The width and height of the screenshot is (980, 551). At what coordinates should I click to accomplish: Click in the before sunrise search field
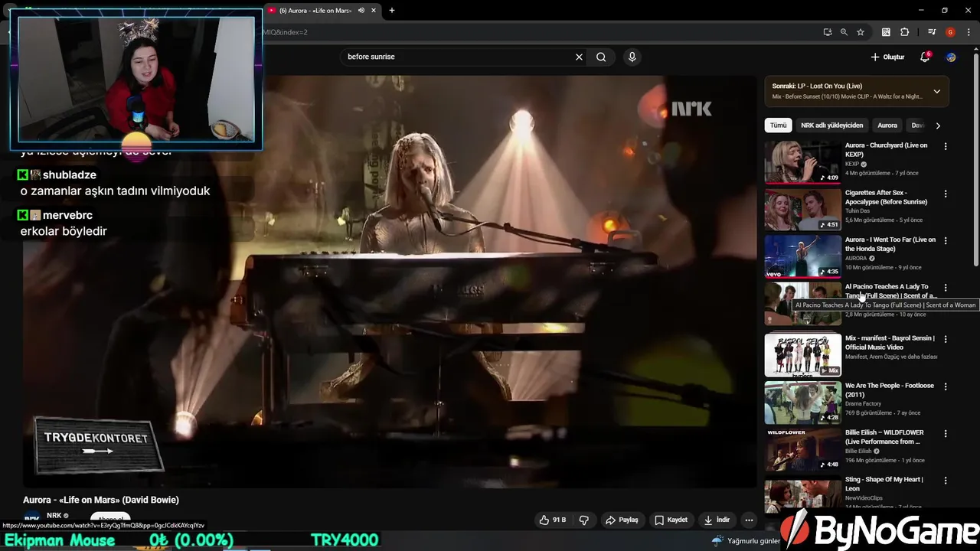click(456, 57)
